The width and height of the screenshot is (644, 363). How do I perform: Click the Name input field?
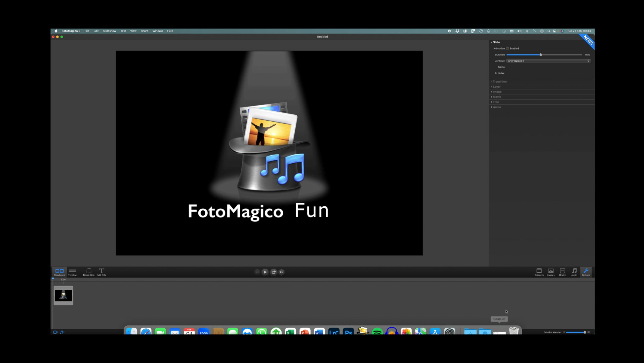(x=548, y=67)
